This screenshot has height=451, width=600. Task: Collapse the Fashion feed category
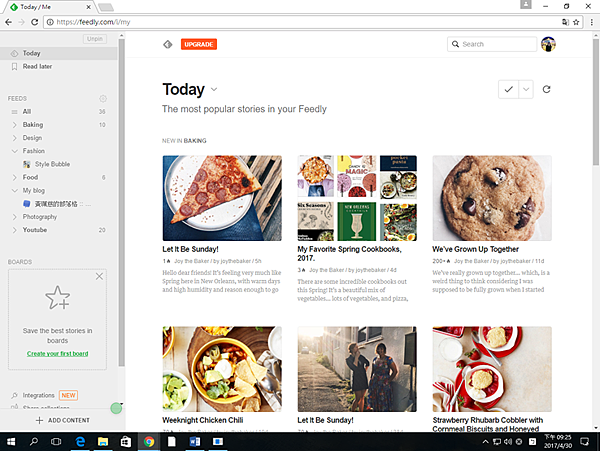pyautogui.click(x=15, y=151)
